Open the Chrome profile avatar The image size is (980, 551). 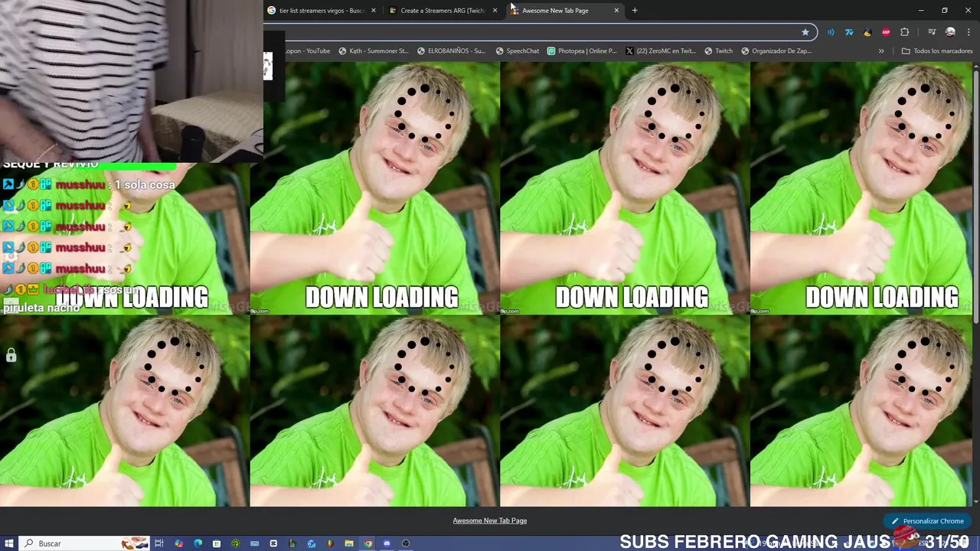pyautogui.click(x=950, y=32)
